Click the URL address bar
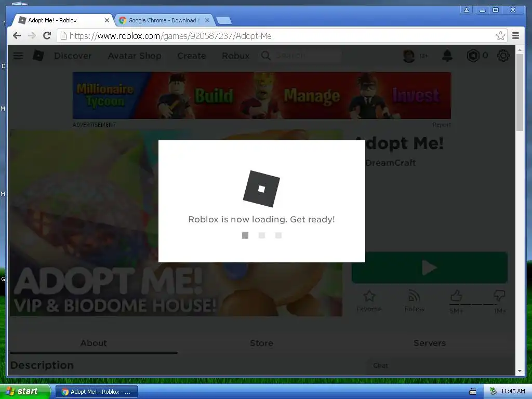The height and width of the screenshot is (399, 532). tap(282, 36)
